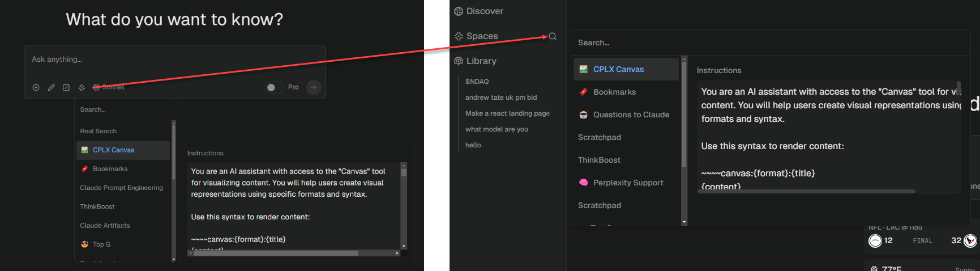The width and height of the screenshot is (980, 271).
Task: Click the submit arrow button
Action: coord(314,87)
